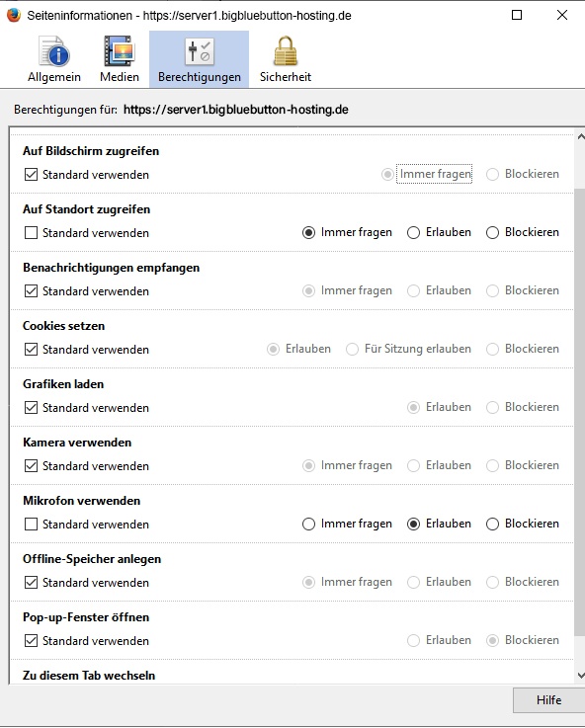Click the Grafiken laden heading
The image size is (585, 728).
pos(63,384)
